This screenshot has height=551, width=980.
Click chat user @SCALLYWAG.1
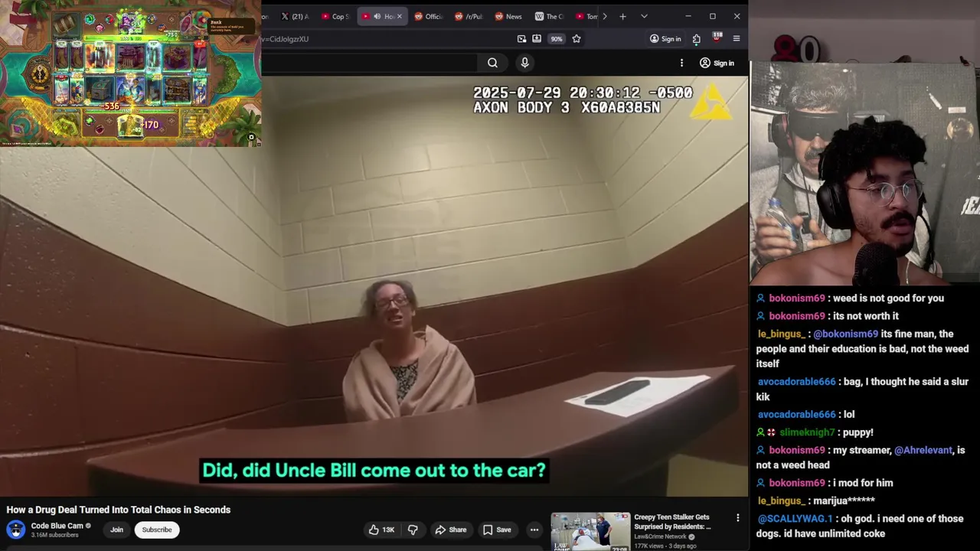pos(794,518)
